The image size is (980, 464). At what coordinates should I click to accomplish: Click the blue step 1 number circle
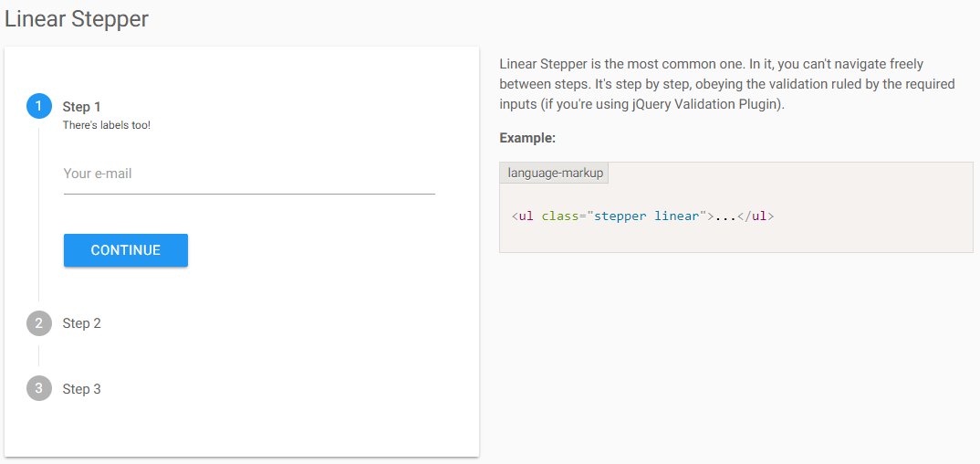pyautogui.click(x=38, y=107)
